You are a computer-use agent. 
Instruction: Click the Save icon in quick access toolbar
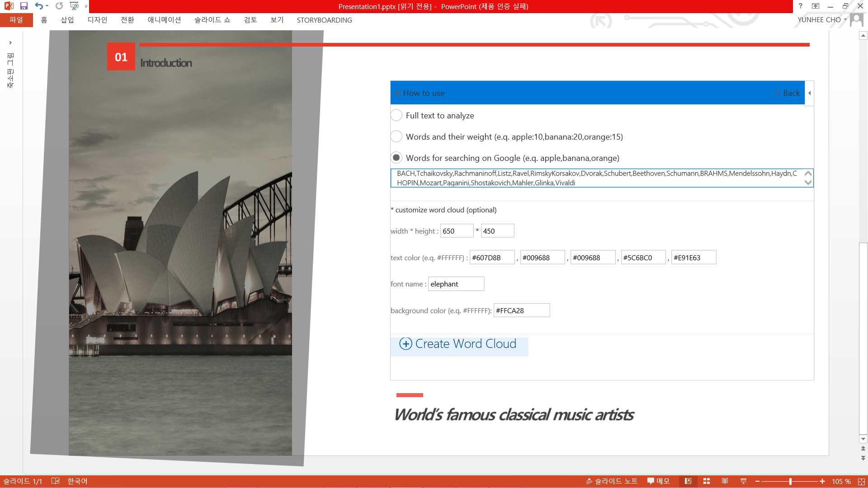[x=24, y=6]
